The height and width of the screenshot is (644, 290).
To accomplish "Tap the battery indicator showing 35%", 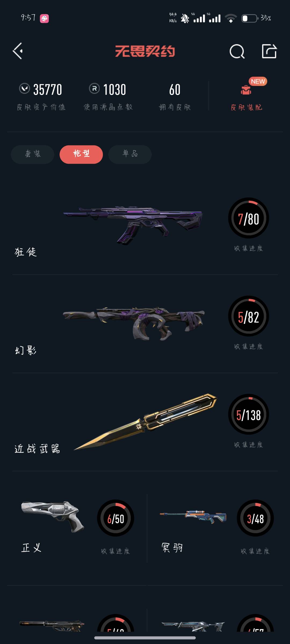I will [256, 18].
